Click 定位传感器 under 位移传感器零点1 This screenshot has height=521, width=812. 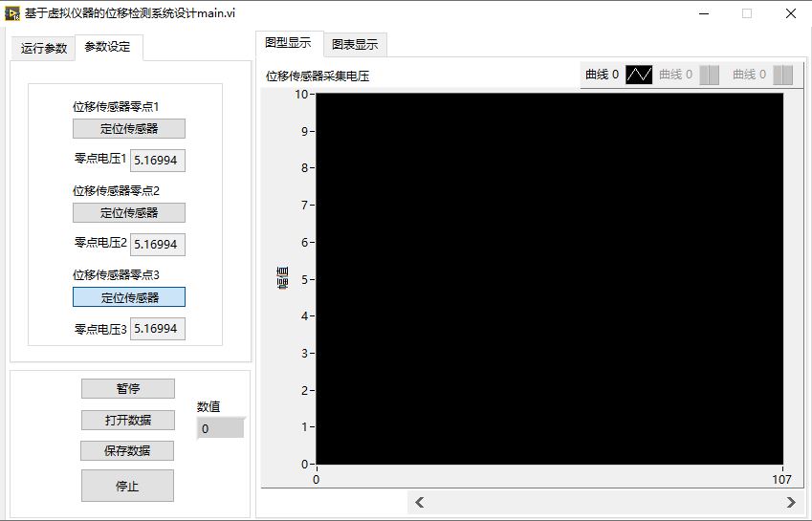point(129,129)
